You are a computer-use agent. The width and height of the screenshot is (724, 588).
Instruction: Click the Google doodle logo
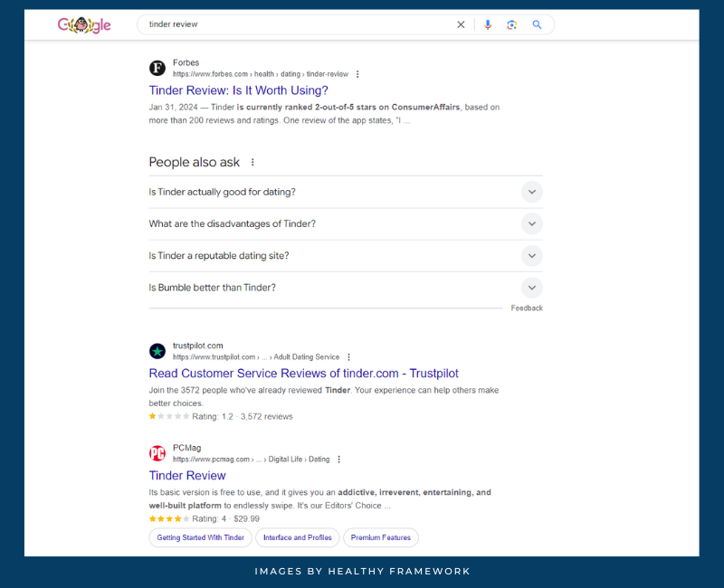[x=84, y=24]
